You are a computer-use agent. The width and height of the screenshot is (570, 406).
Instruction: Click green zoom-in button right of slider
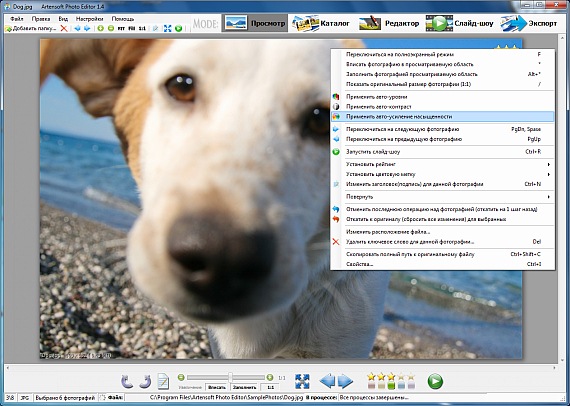(270, 377)
